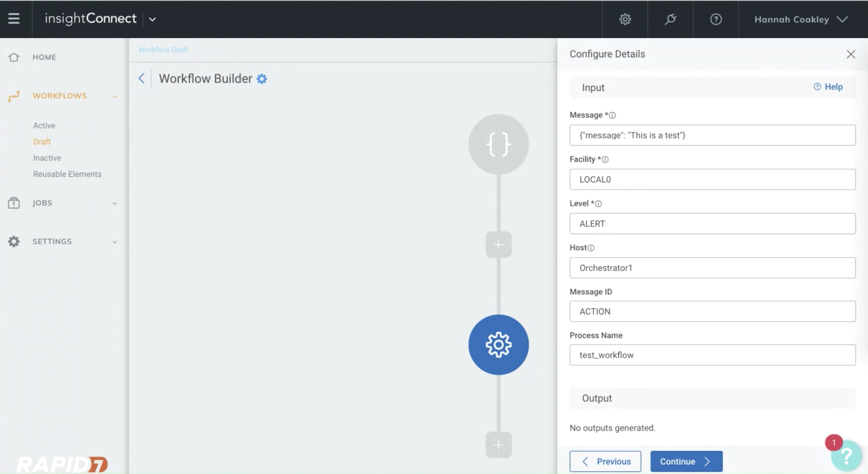Open the hamburger navigation menu
The width and height of the screenshot is (868, 474).
coord(14,19)
